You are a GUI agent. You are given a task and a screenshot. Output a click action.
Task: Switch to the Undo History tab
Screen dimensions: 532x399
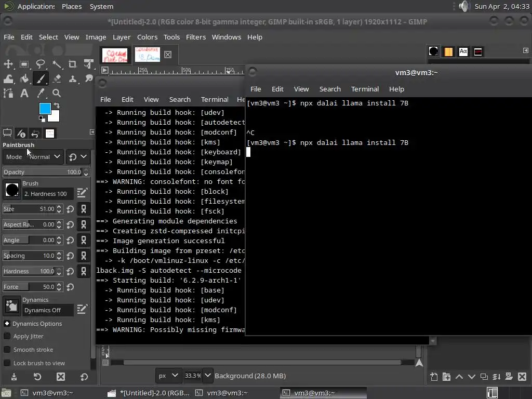click(35, 134)
